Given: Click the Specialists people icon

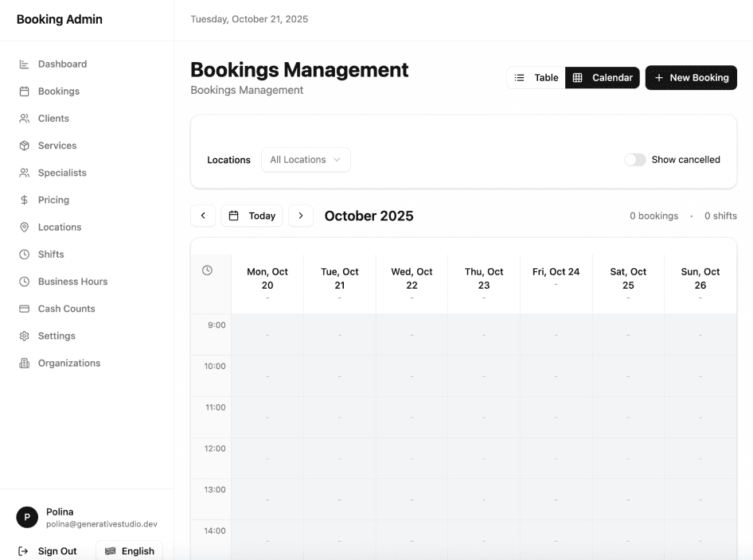Looking at the screenshot, I should pos(24,173).
